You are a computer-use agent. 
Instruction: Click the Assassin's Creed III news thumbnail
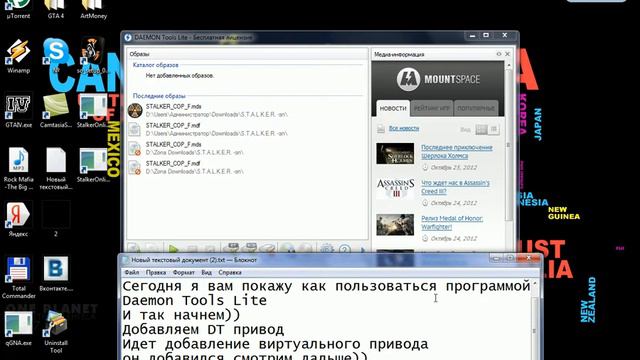(395, 189)
